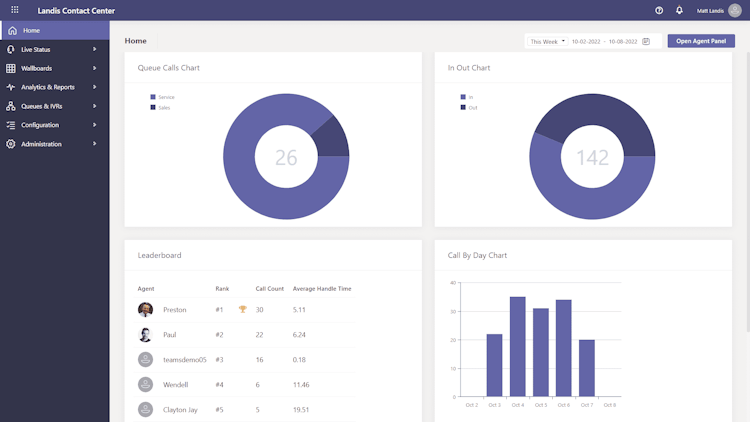The height and width of the screenshot is (422, 750).
Task: Expand Queues & IVRs submenu arrow
Action: (94, 106)
